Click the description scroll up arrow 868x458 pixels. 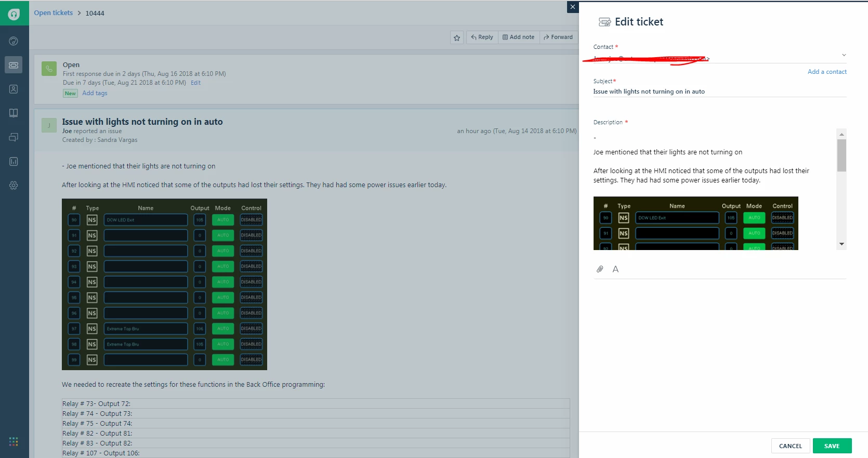tap(841, 134)
